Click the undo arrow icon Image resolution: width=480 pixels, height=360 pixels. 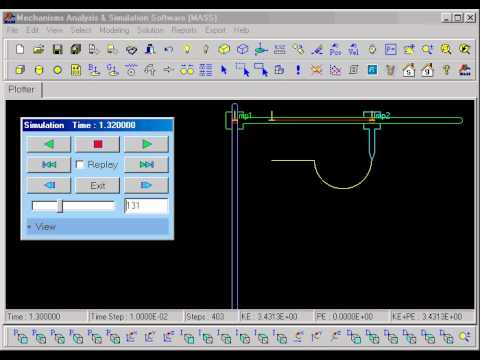169,50
